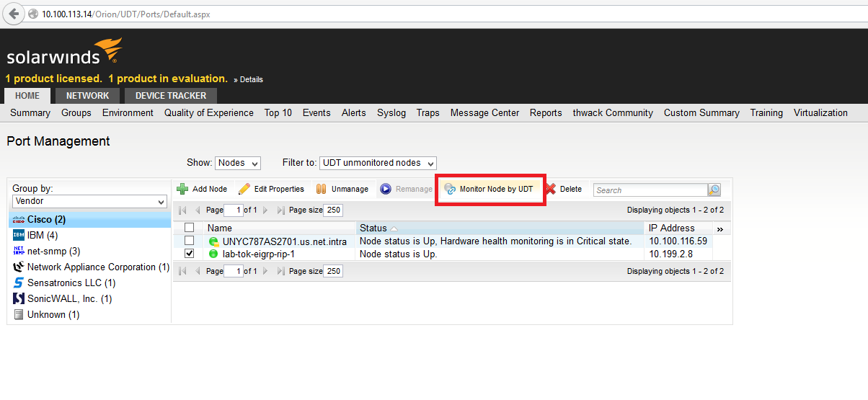Open the Syslog menu item
This screenshot has height=400, width=868.
[x=391, y=112]
